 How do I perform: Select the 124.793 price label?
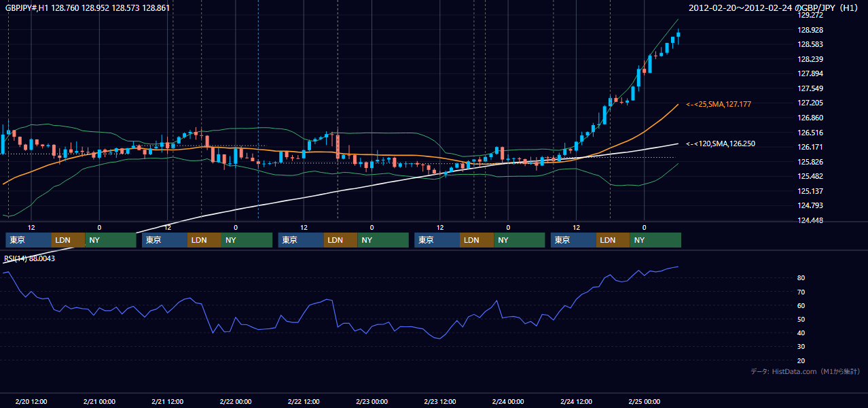[811, 205]
